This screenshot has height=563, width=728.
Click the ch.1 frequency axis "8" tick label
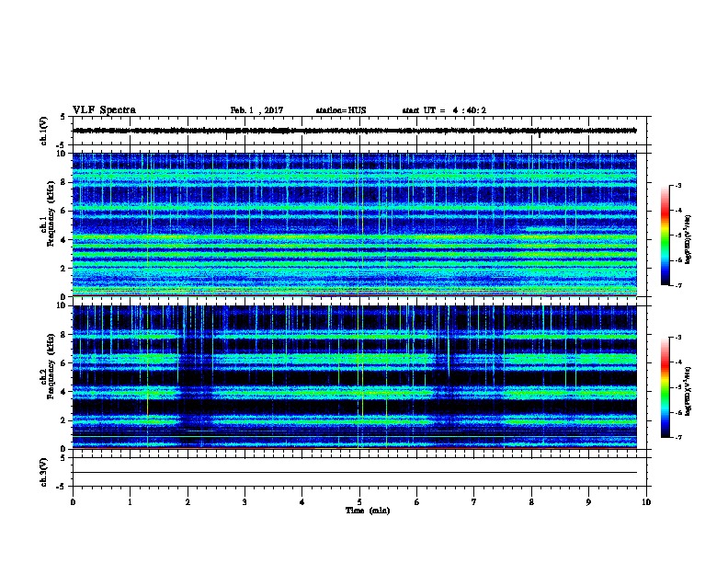pyautogui.click(x=64, y=182)
